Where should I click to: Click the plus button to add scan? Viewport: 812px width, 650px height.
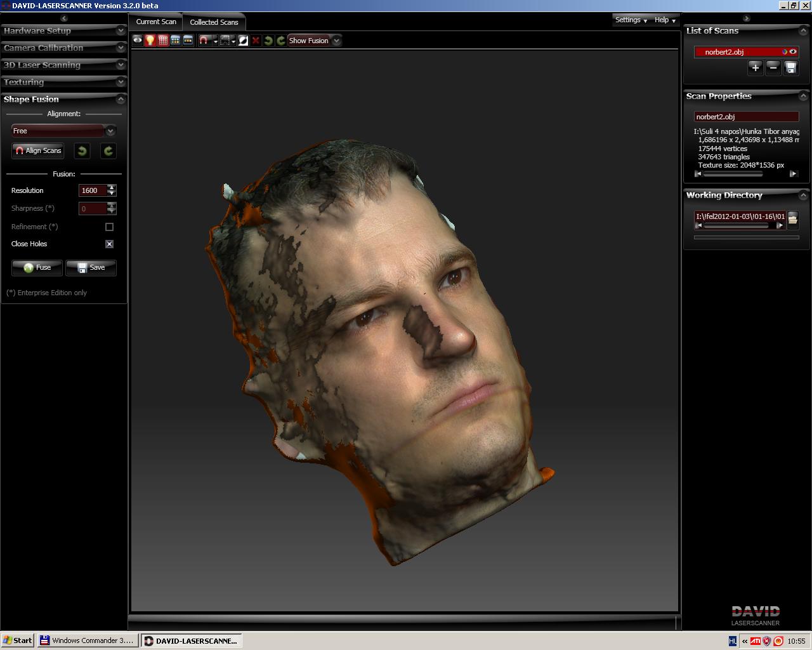pos(755,68)
